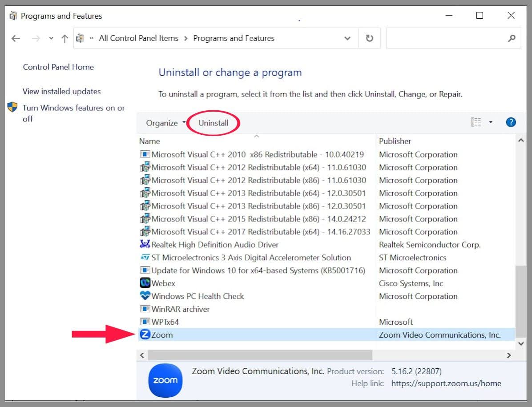
Task: Open the change-your-view dropdown arrow
Action: tap(491, 122)
